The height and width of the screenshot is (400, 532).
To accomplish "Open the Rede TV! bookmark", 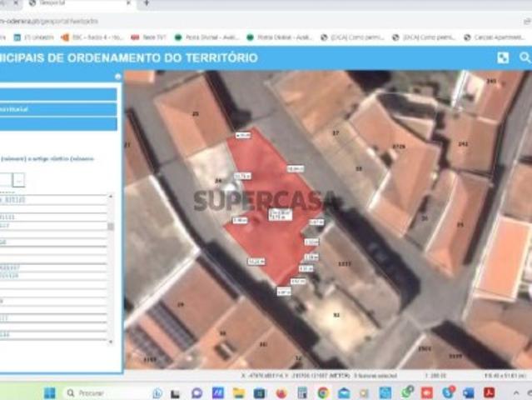I will click(148, 37).
